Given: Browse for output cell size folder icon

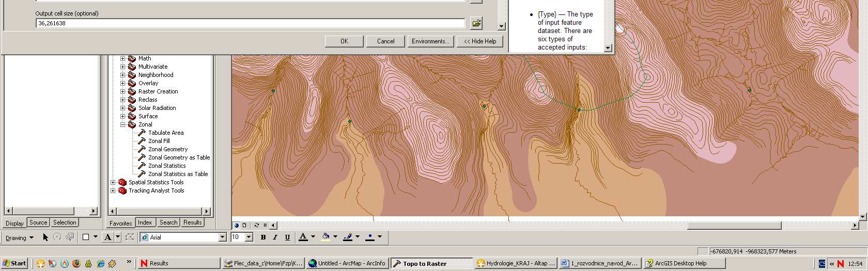Looking at the screenshot, I should [x=476, y=23].
